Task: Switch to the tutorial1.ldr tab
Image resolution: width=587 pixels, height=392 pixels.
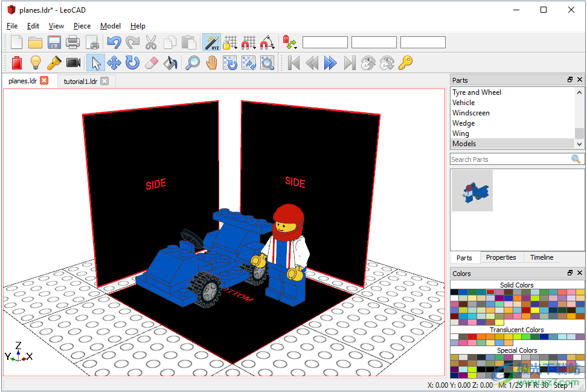Action: [80, 81]
